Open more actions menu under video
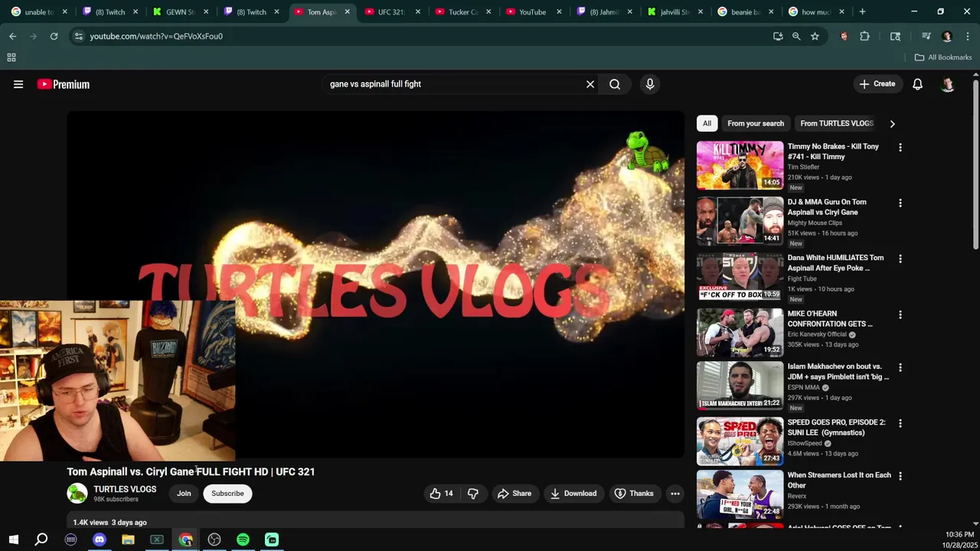The width and height of the screenshot is (980, 551). coord(675,494)
